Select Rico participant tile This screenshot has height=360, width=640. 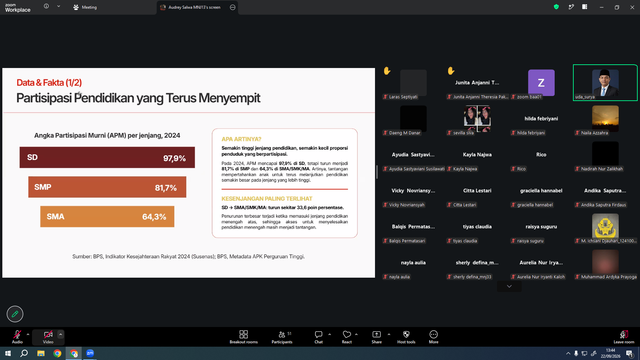(541, 155)
